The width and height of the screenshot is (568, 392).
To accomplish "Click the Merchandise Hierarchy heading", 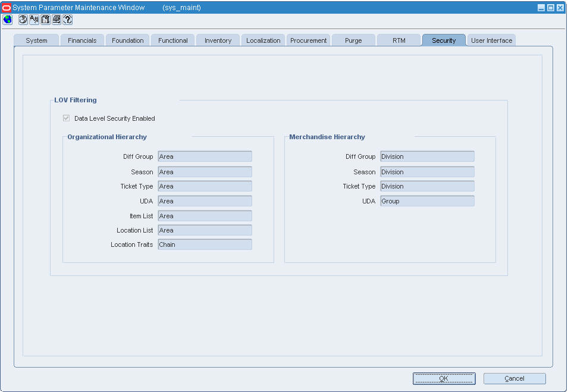I will click(x=327, y=137).
